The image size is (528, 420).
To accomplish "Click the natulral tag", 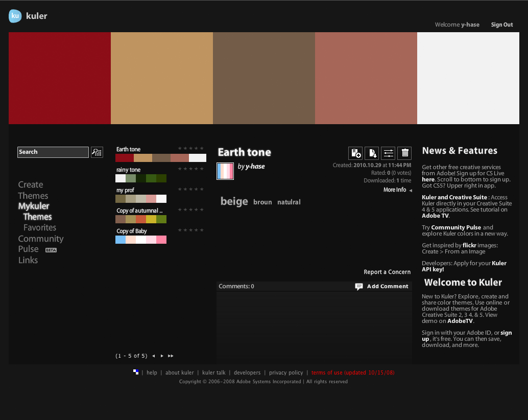I will click(289, 202).
